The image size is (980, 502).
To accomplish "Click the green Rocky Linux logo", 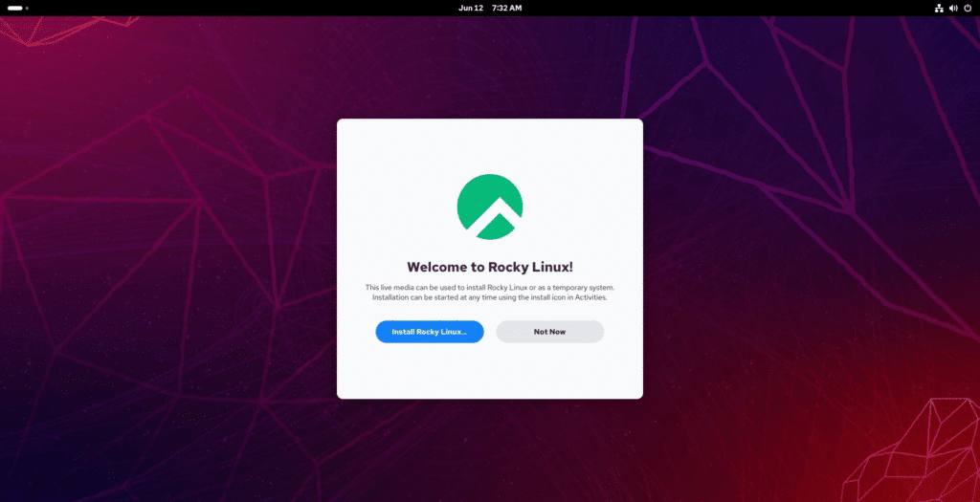I will [x=490, y=207].
